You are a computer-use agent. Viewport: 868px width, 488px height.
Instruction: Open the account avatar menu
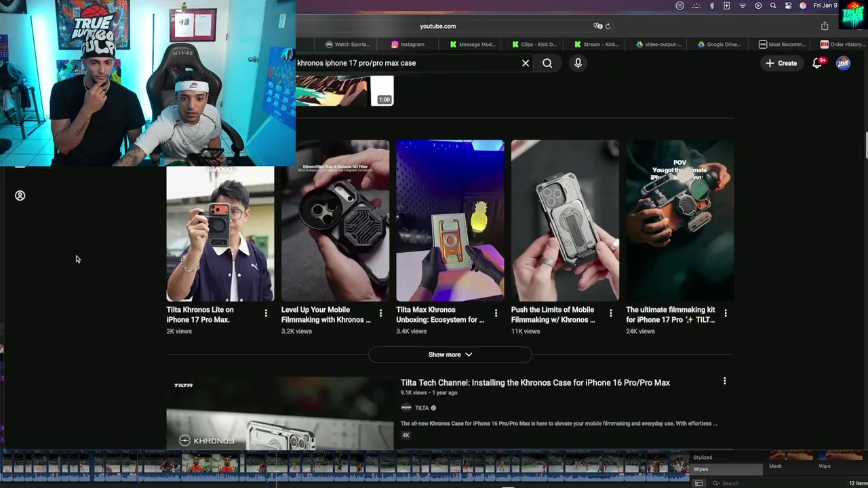(843, 63)
